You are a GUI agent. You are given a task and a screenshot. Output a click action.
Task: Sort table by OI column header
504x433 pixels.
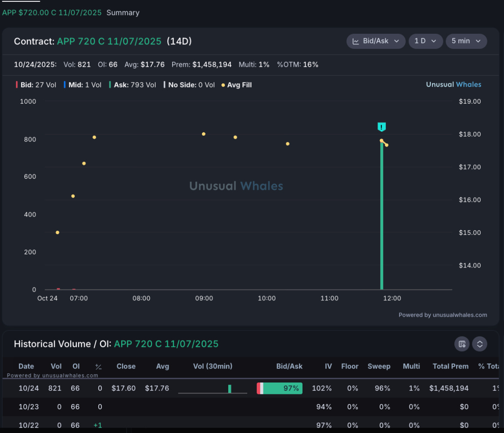76,366
